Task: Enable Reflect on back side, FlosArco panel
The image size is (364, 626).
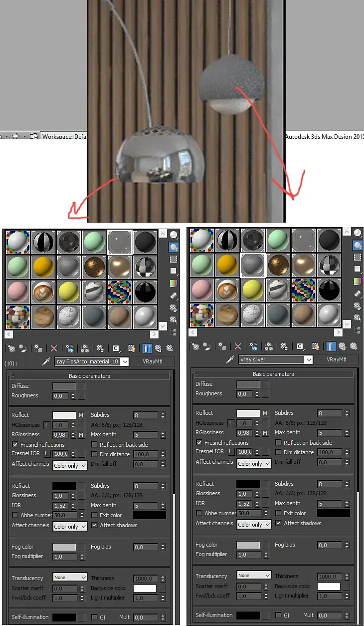Action: click(95, 444)
